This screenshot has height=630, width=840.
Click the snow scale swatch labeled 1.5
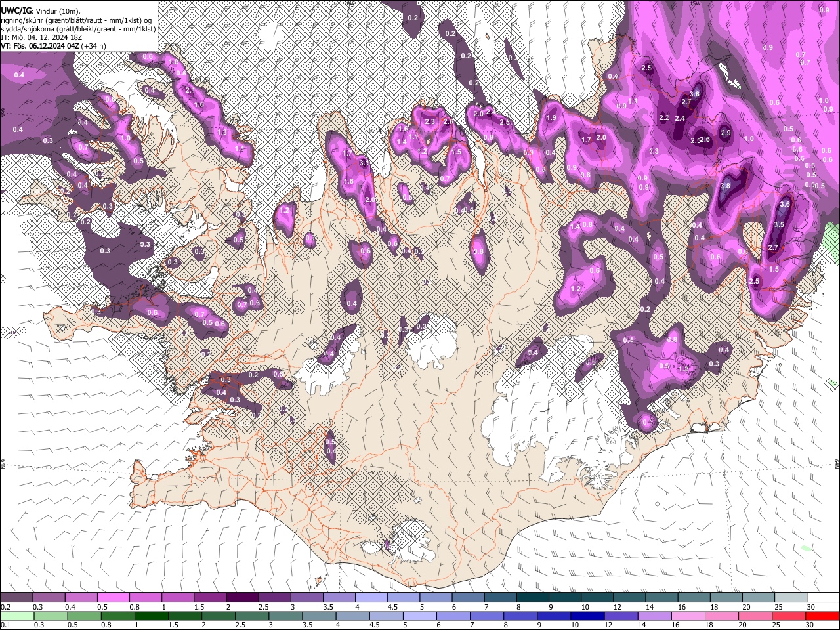(x=209, y=598)
